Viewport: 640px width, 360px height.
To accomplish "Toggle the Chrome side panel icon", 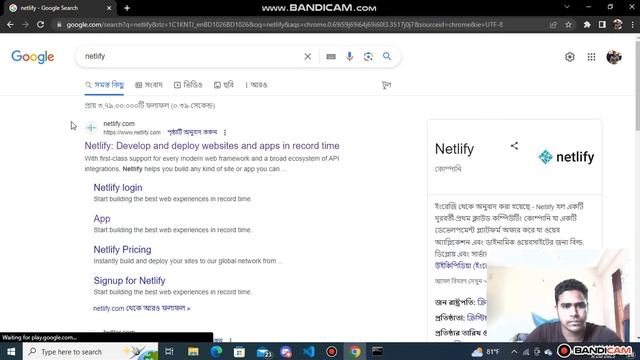I will point(602,24).
